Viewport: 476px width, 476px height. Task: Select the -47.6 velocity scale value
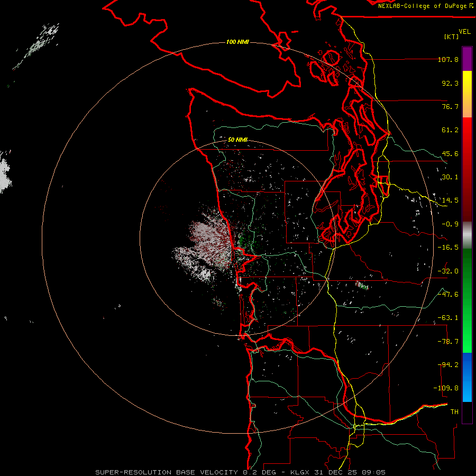pos(448,295)
